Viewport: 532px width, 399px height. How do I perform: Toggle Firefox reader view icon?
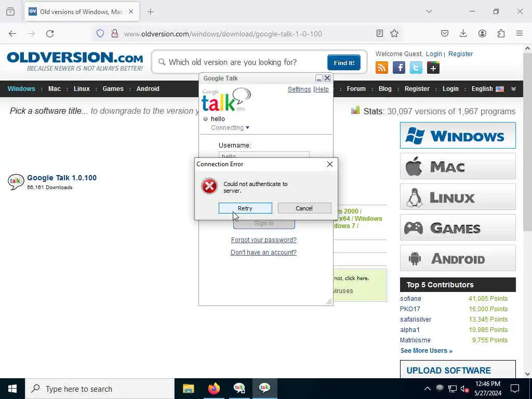point(380,33)
